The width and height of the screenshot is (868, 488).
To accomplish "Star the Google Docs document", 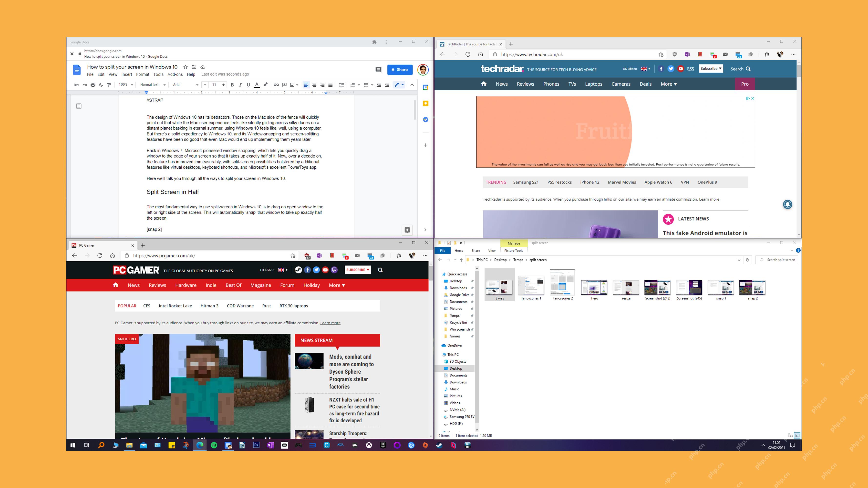I will click(x=185, y=67).
